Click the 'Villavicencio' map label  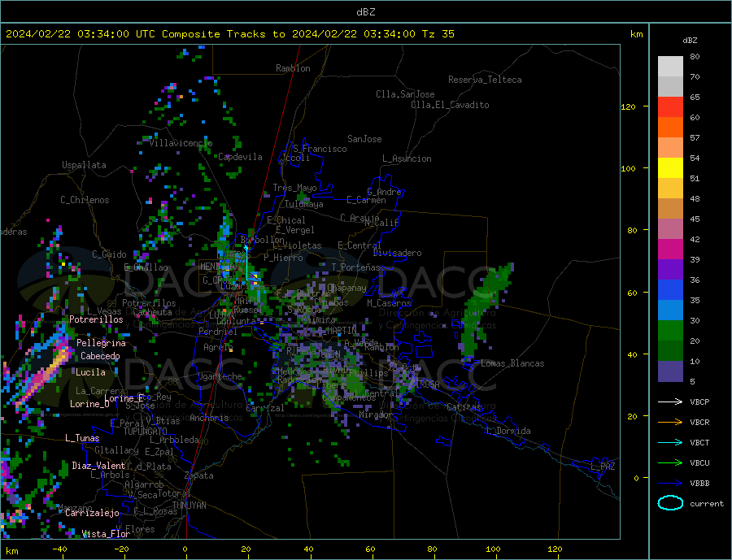[x=181, y=143]
